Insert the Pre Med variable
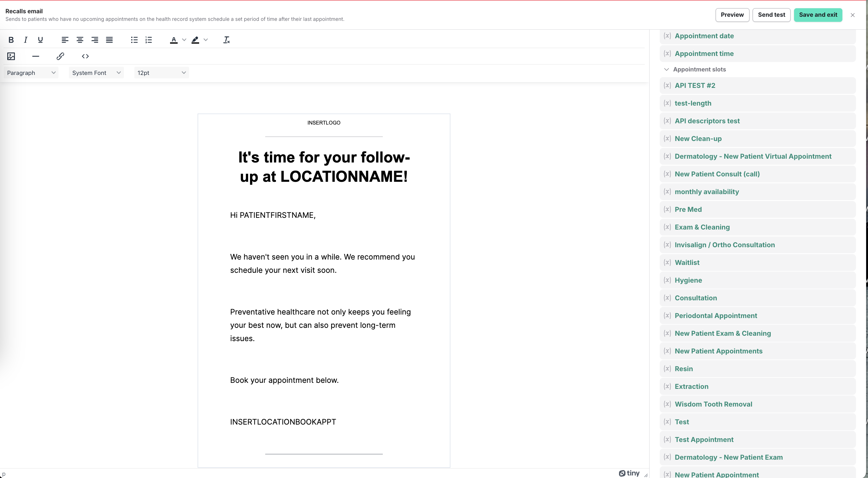 tap(757, 209)
